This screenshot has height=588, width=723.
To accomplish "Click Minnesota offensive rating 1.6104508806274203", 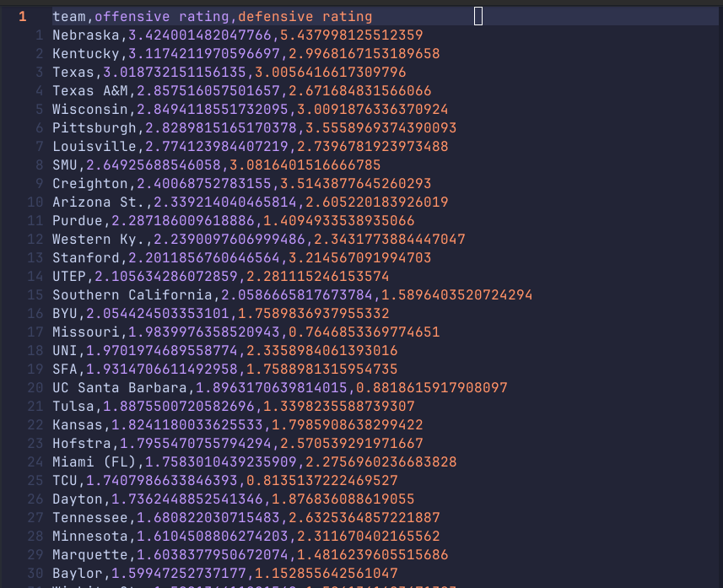I will pos(212,537).
